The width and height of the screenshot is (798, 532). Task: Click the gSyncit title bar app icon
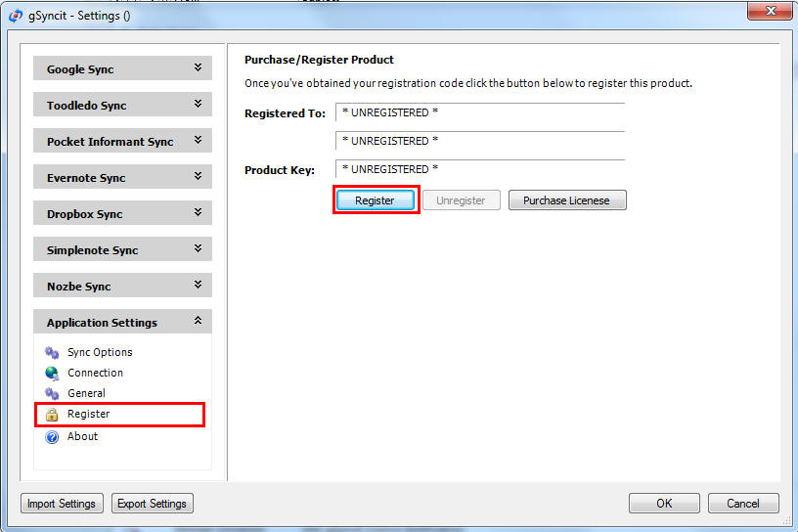tap(16, 16)
